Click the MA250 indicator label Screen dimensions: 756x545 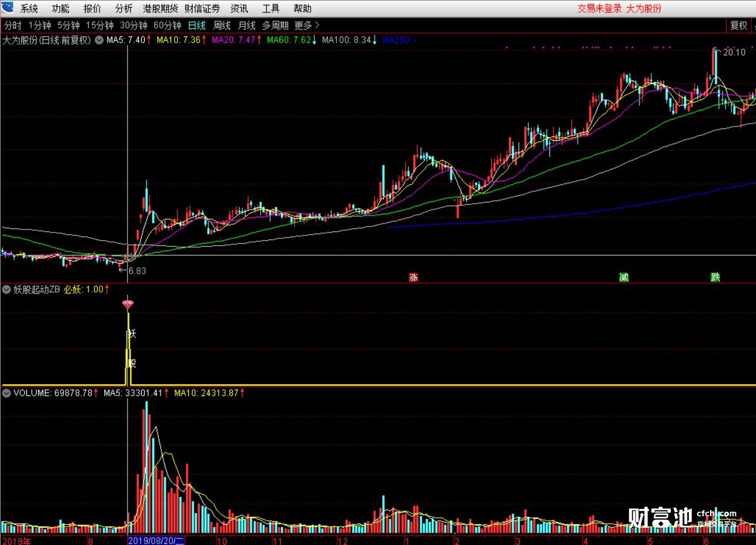[x=399, y=40]
